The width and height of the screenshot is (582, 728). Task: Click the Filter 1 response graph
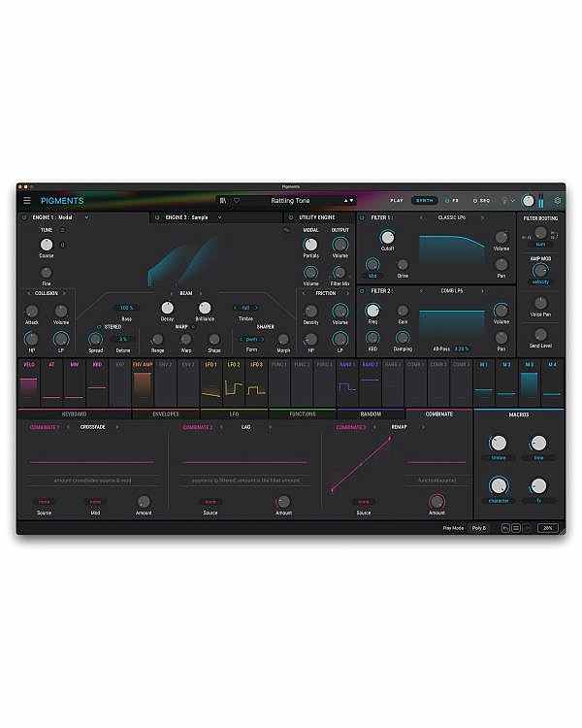pyautogui.click(x=453, y=249)
